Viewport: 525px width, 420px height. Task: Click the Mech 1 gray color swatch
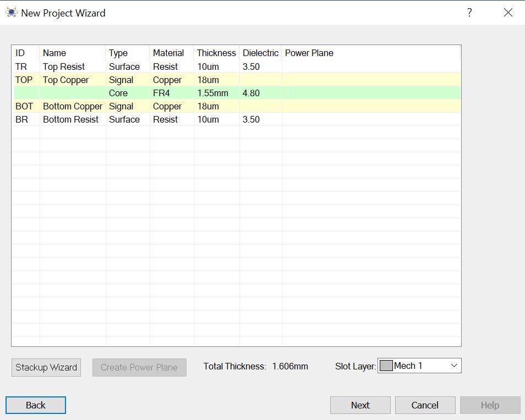click(x=386, y=366)
